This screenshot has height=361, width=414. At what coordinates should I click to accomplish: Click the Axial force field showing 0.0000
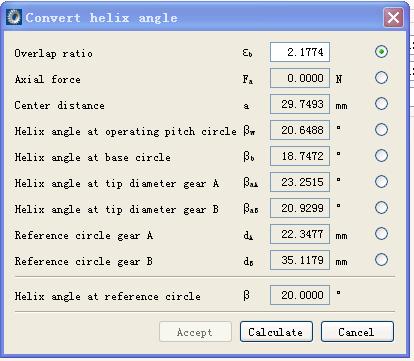click(300, 78)
